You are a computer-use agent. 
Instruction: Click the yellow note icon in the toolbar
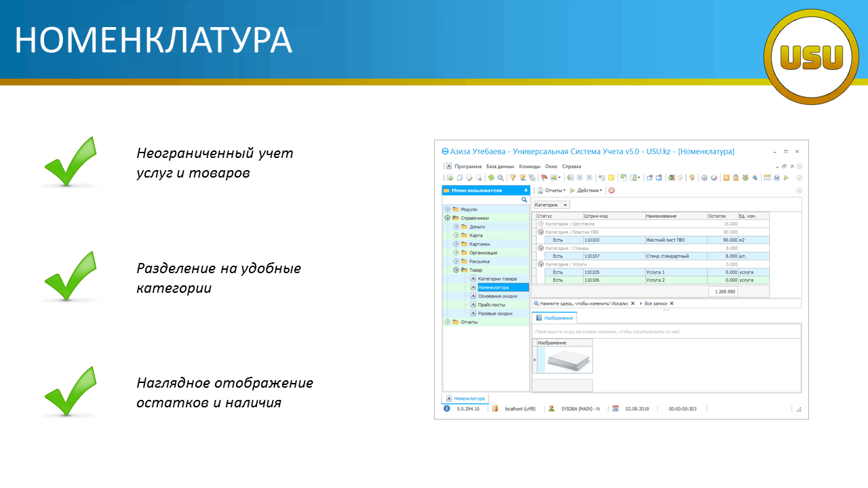[611, 178]
